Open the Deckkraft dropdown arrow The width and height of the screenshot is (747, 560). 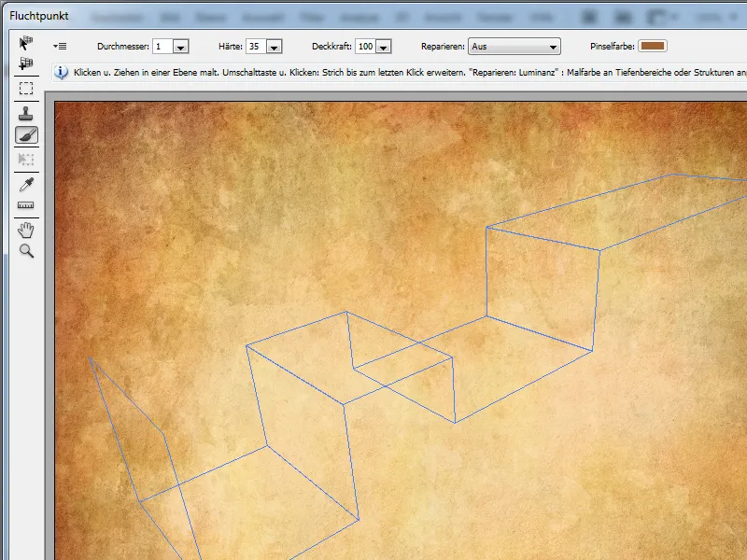tap(384, 47)
